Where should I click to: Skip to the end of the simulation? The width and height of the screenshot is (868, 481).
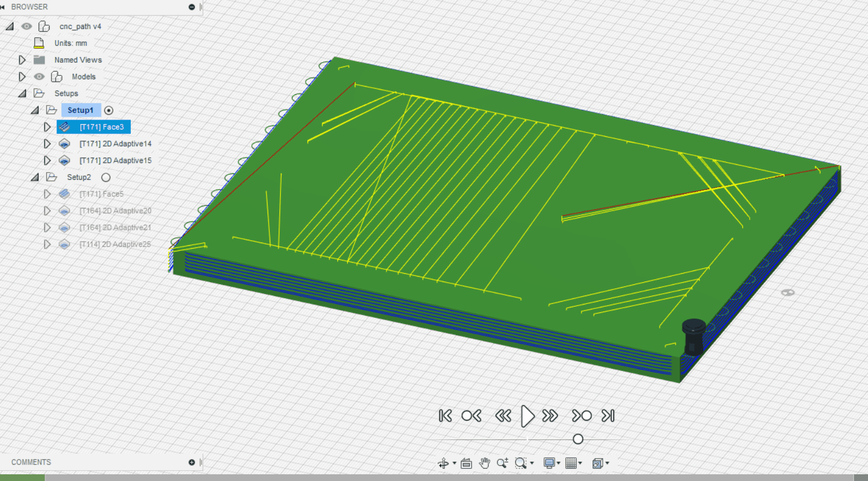tap(608, 416)
